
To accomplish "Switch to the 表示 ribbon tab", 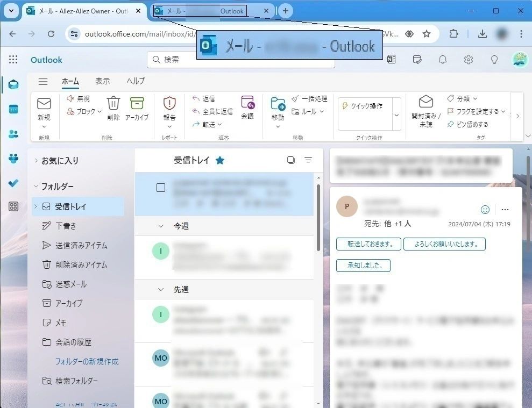I will coord(102,81).
